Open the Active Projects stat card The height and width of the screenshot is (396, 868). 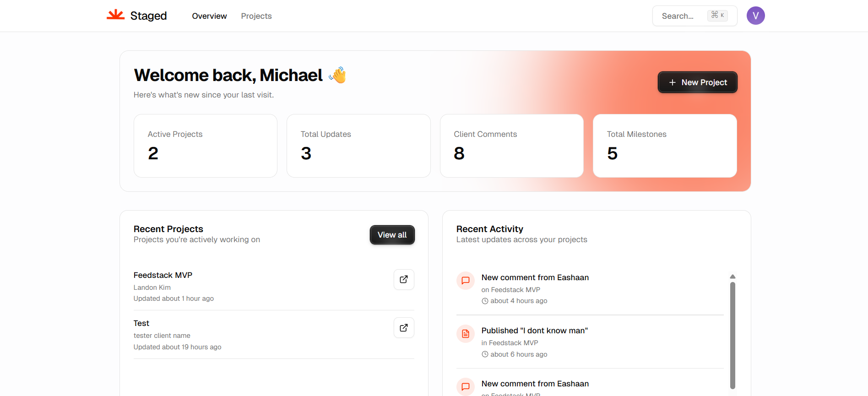pos(205,146)
